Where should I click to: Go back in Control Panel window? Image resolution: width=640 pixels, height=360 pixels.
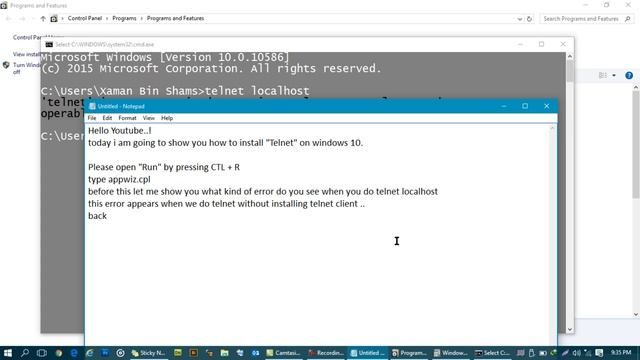tap(8, 18)
